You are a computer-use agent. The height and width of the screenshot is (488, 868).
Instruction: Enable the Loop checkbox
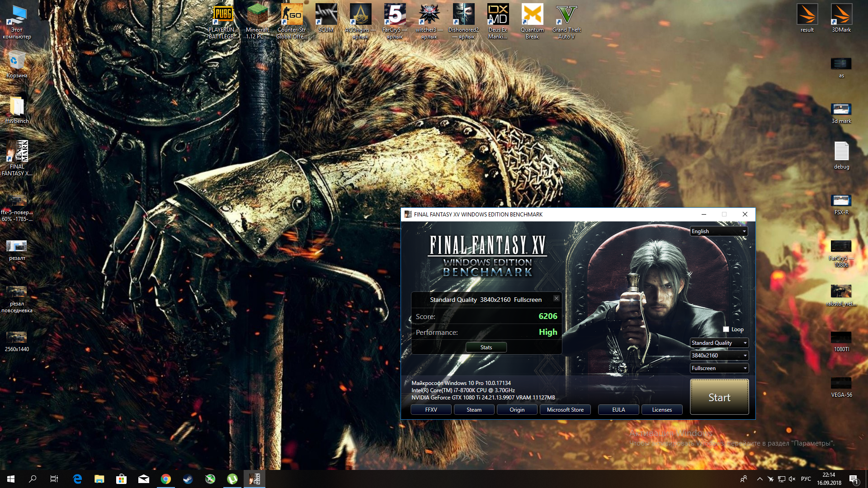(x=726, y=329)
